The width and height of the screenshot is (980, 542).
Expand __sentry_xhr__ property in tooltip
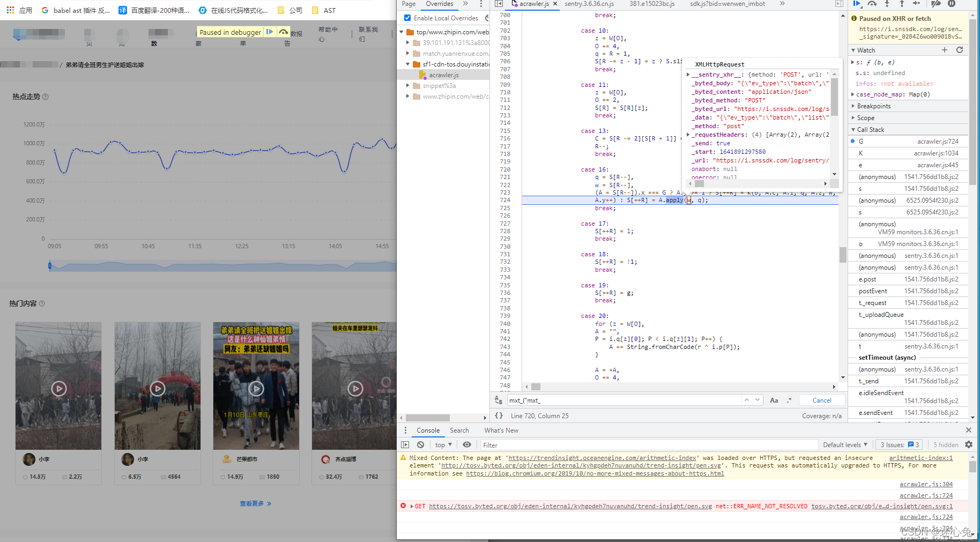click(x=688, y=75)
